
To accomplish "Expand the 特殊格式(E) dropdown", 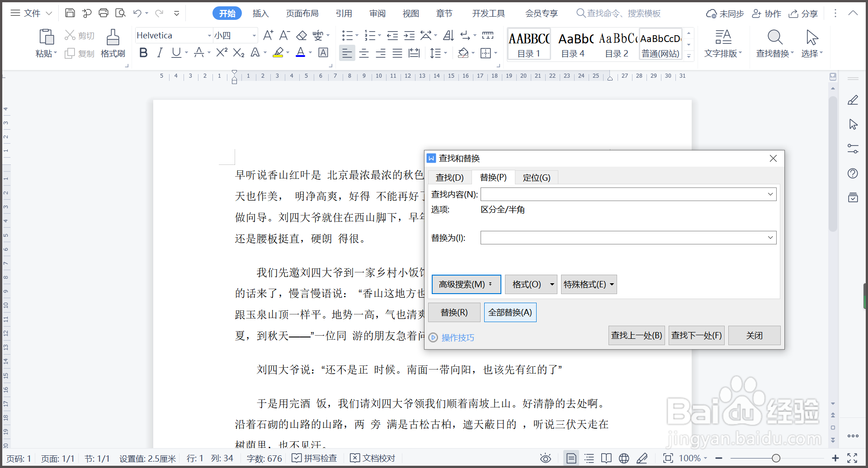I will pyautogui.click(x=589, y=284).
